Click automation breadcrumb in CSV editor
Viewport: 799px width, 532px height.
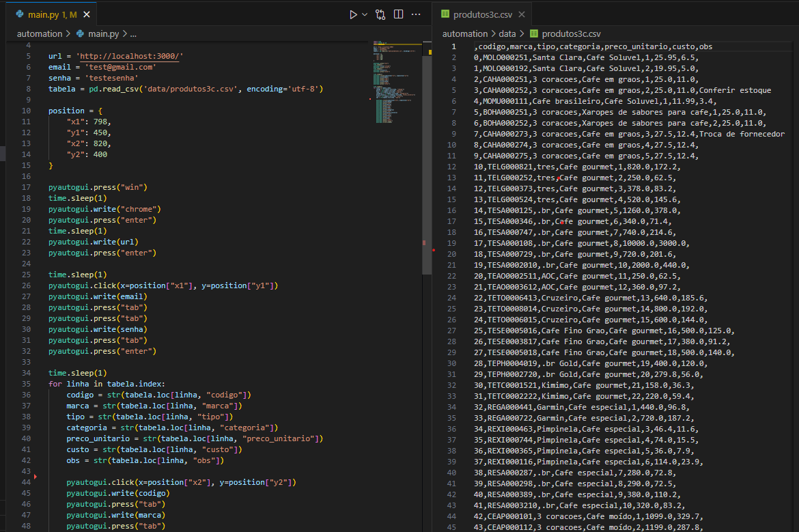[465, 33]
